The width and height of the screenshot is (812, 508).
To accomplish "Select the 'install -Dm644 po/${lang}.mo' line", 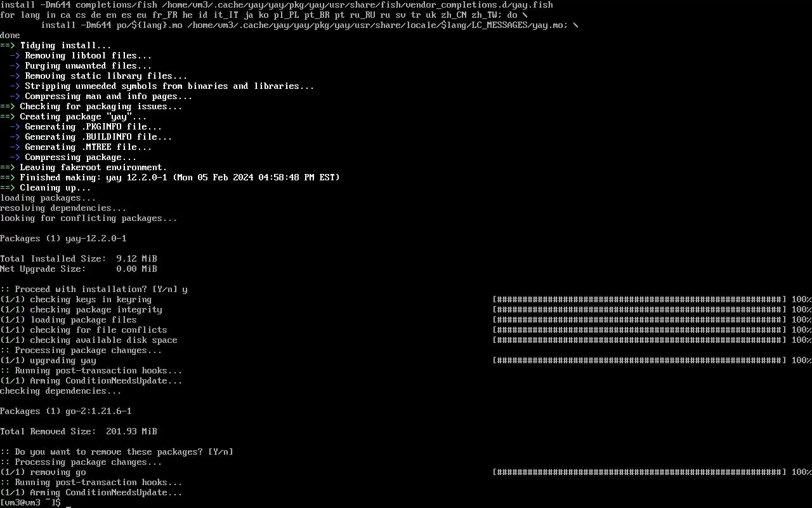I will pyautogui.click(x=310, y=25).
